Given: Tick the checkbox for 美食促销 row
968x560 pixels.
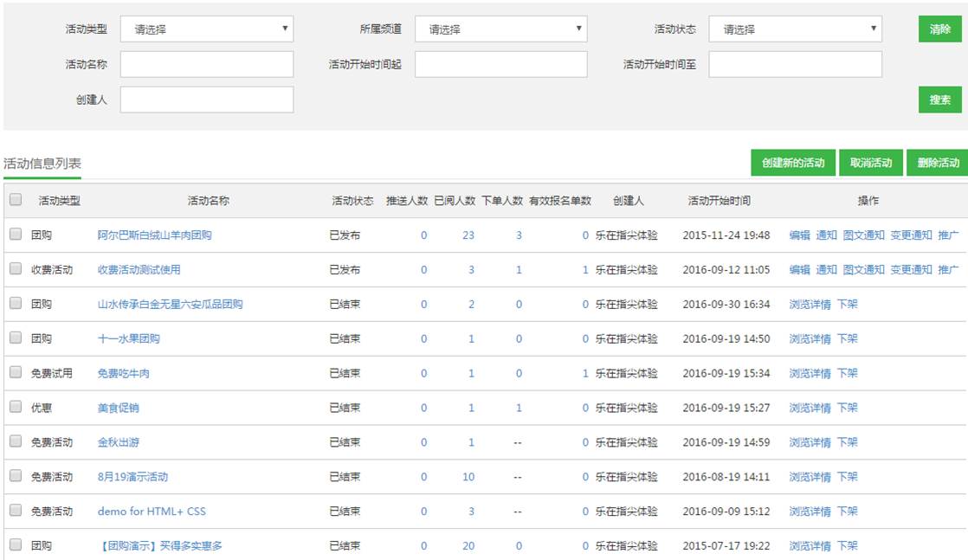Looking at the screenshot, I should (x=16, y=408).
